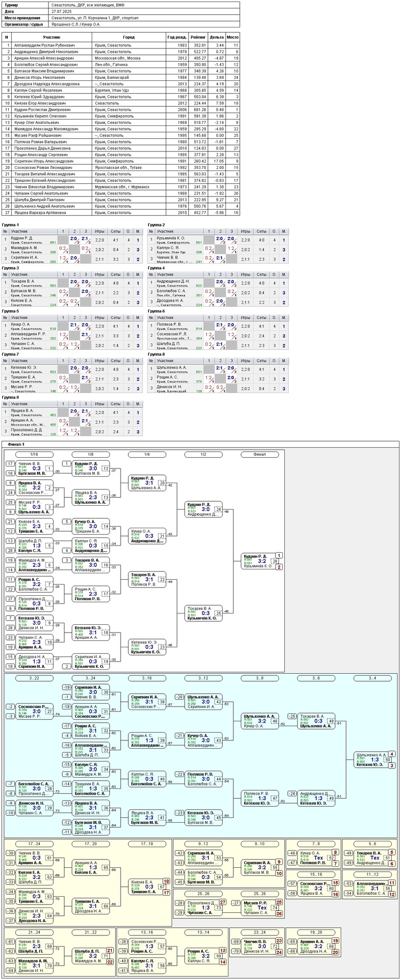This screenshot has width=401, height=980.
Task: Click the "Город" column header
Action: (129, 37)
